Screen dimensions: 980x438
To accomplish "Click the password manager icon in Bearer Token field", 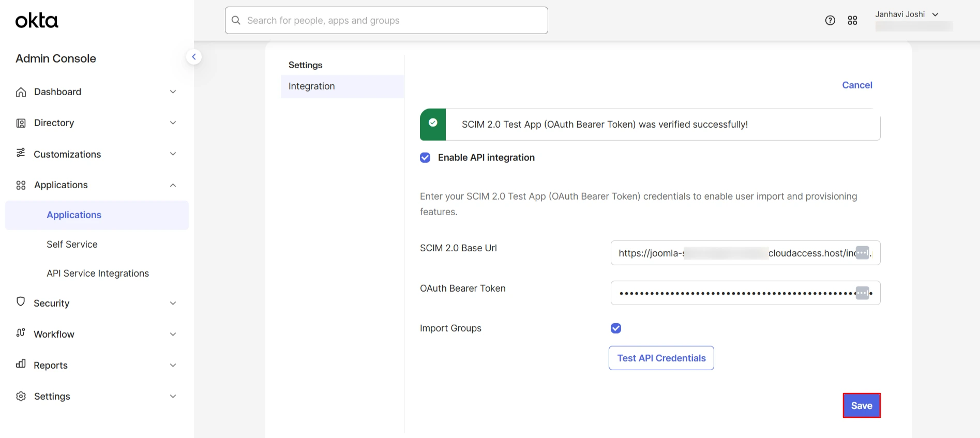I will coord(863,293).
